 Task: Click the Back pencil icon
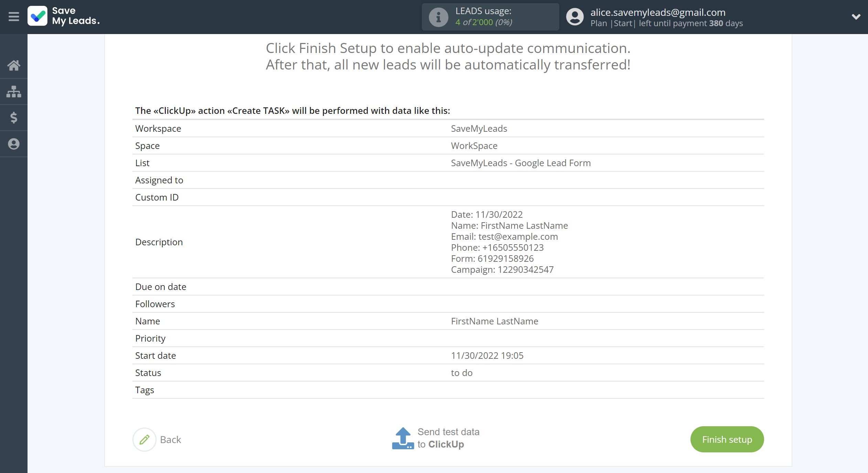[144, 439]
